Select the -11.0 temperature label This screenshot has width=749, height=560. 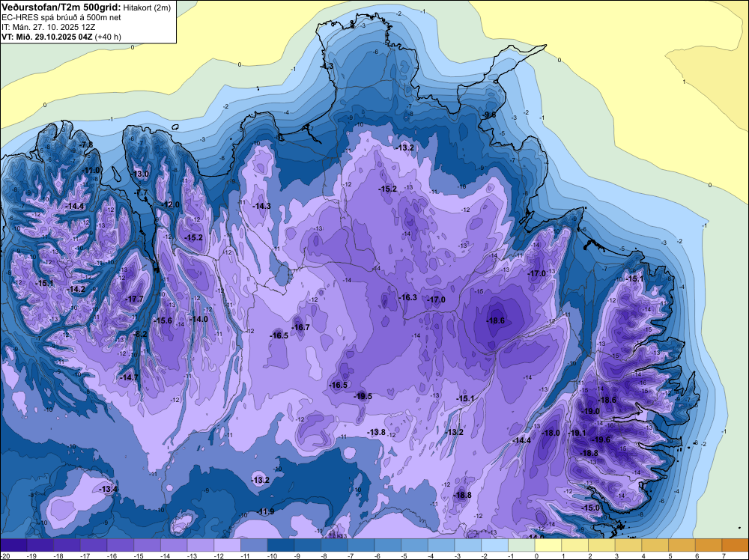[x=91, y=171]
